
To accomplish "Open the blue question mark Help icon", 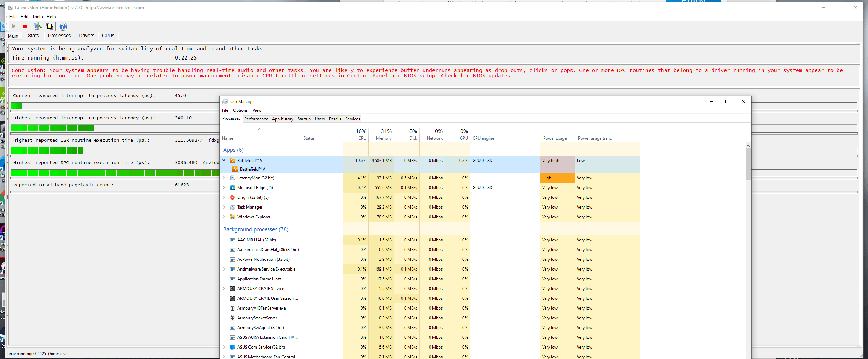I will (x=63, y=27).
